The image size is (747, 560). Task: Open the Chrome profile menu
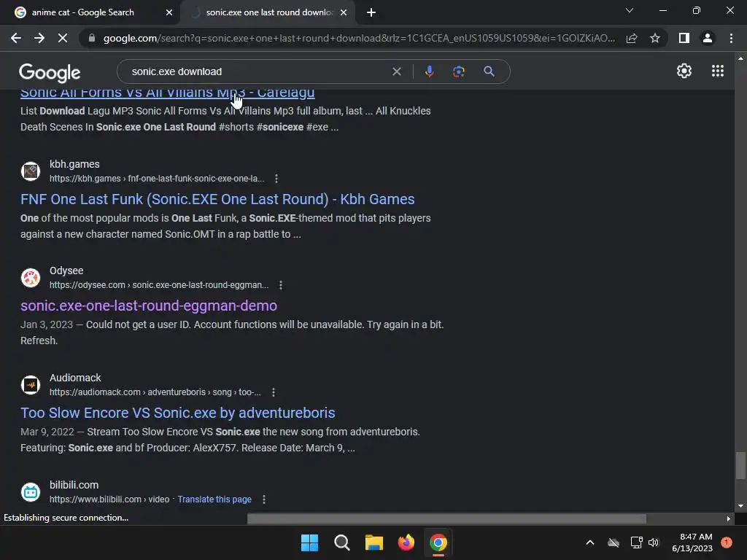[708, 38]
